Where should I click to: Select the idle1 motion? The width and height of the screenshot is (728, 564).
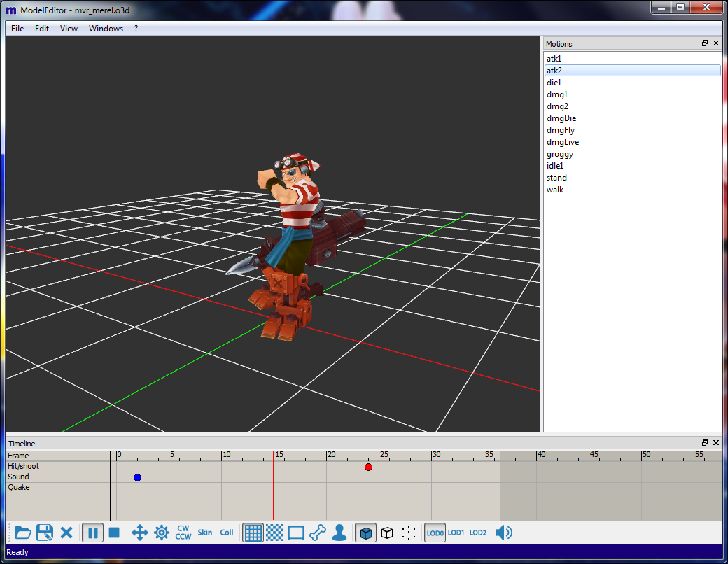[632, 166]
